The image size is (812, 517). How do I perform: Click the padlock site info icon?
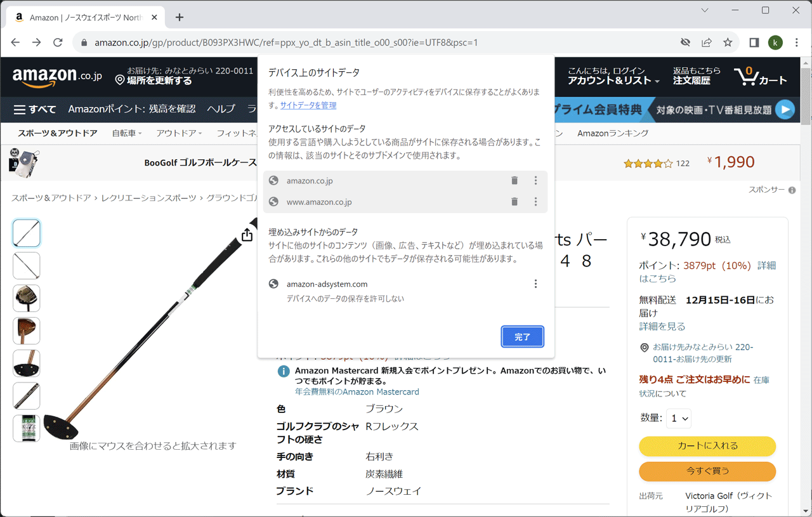(x=83, y=43)
